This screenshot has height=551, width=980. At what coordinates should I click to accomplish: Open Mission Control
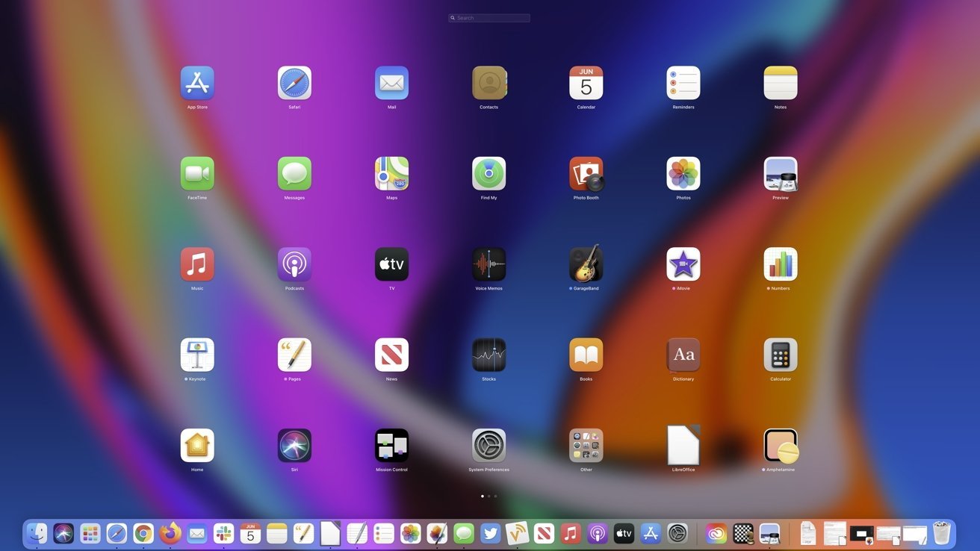[391, 446]
